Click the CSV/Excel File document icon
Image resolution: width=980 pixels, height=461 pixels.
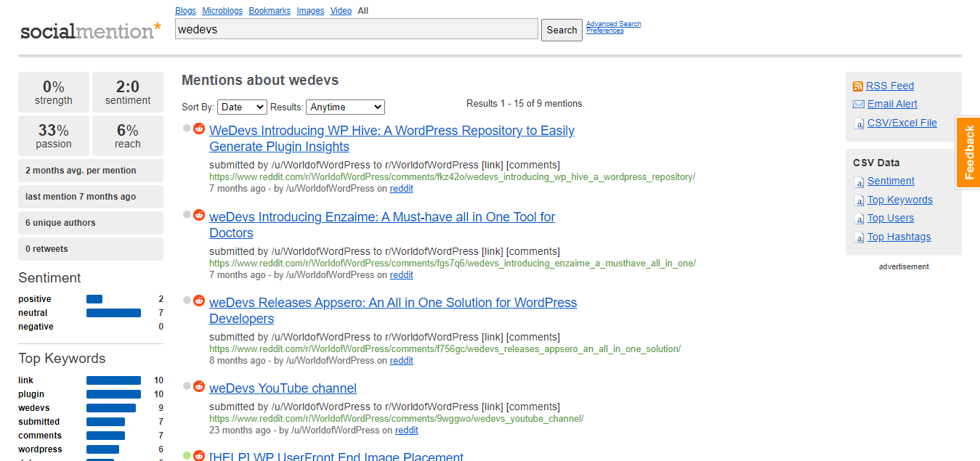859,123
